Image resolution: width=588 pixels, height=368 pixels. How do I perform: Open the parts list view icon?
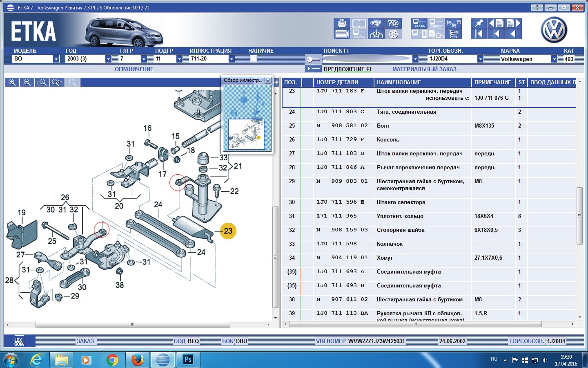[x=342, y=34]
